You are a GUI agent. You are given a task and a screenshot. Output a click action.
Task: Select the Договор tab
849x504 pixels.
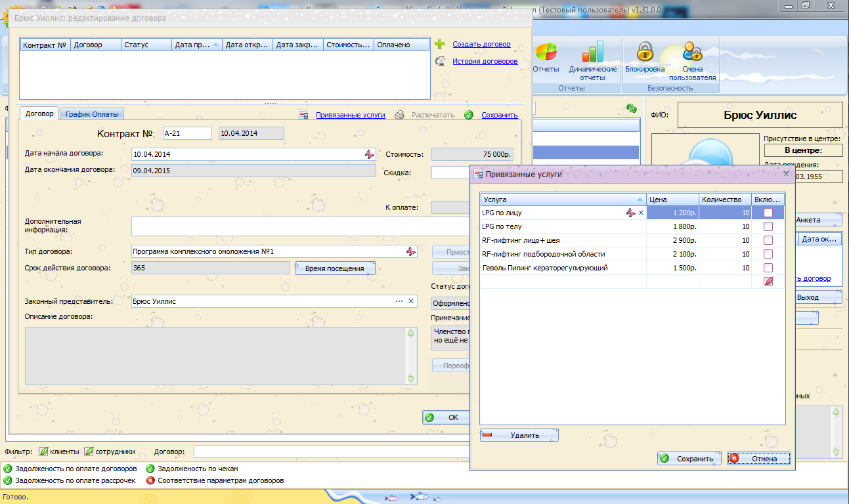(x=39, y=114)
